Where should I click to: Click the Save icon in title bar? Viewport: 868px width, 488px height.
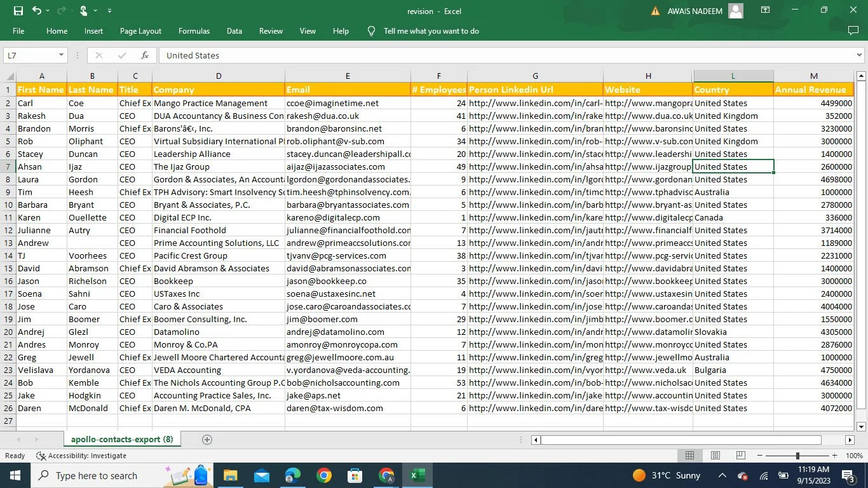pos(18,11)
